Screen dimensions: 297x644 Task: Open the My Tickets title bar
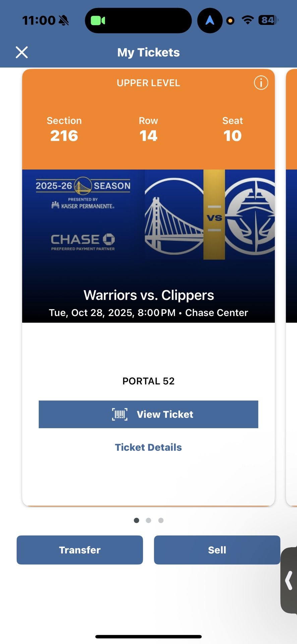148,52
